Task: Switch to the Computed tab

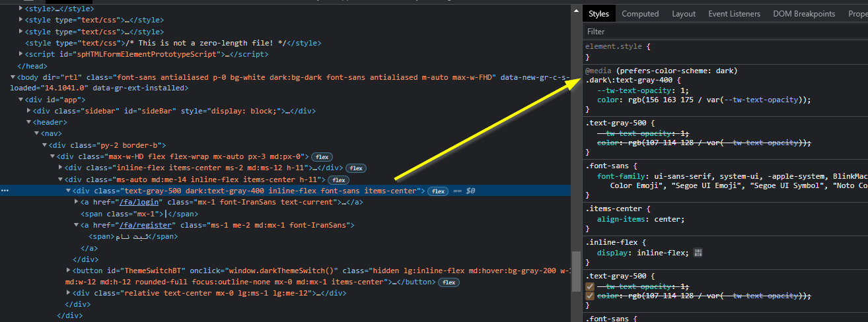Action: pyautogui.click(x=640, y=13)
